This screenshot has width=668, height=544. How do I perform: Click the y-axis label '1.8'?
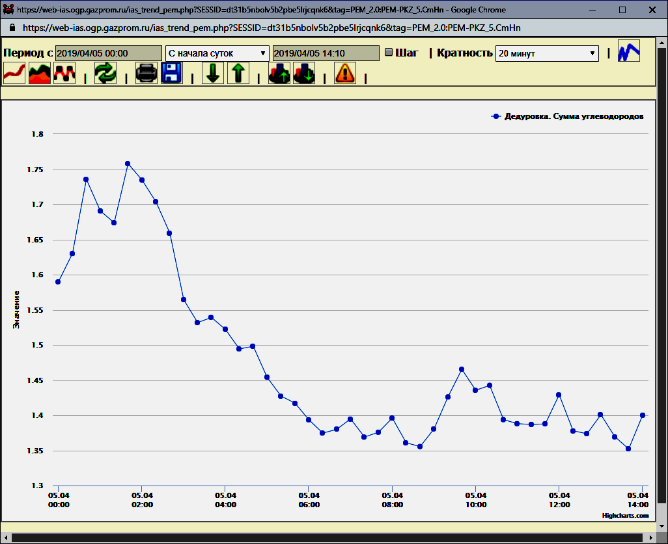point(37,134)
